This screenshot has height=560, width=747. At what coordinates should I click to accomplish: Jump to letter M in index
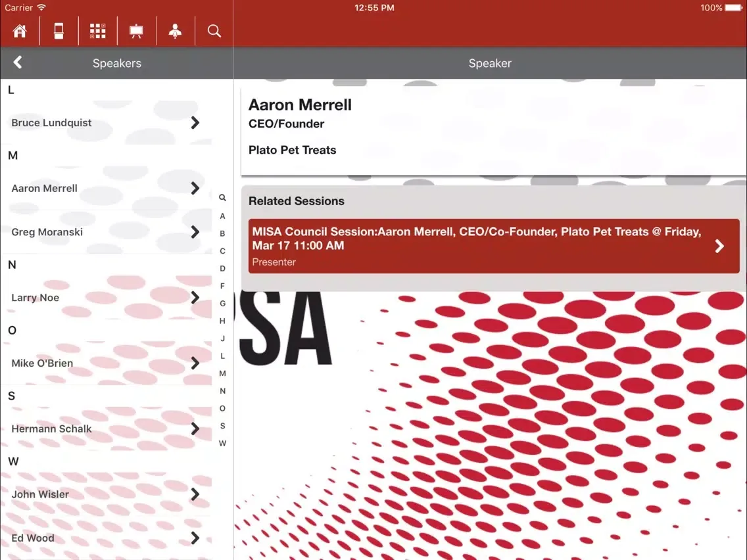(x=222, y=373)
